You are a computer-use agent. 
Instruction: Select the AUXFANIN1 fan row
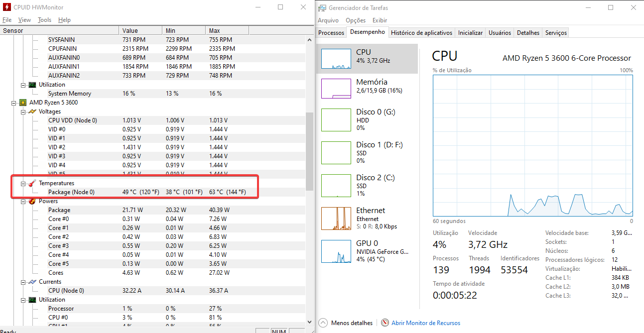(152, 67)
